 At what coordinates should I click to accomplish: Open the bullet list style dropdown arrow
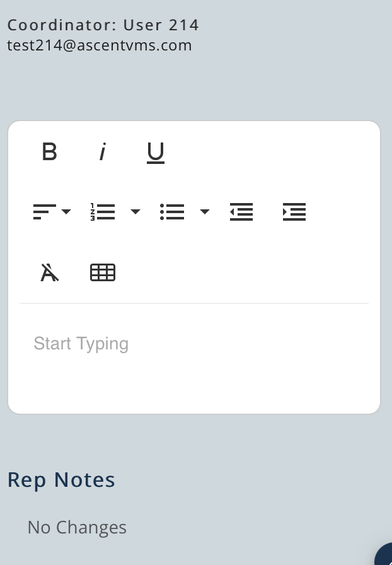point(205,212)
